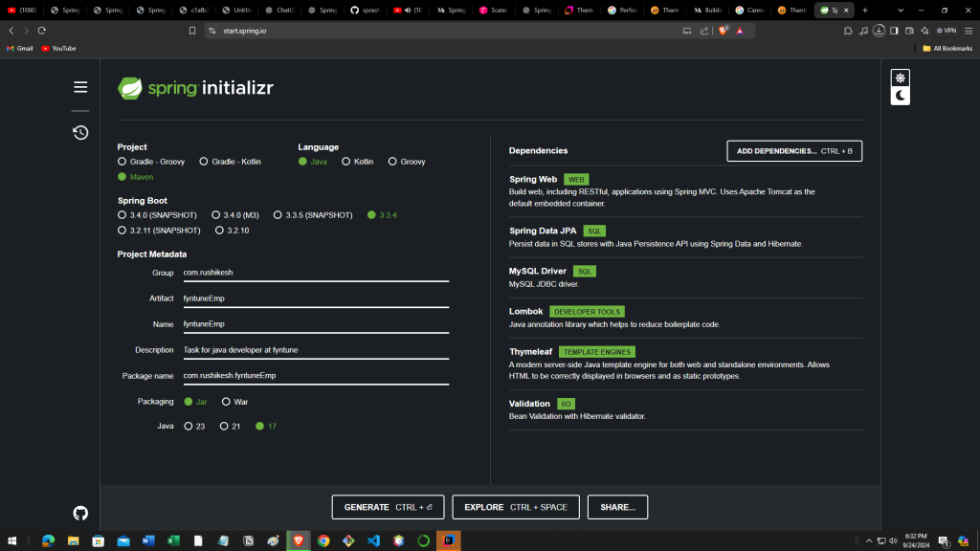Click the Spring Data JPA dependency entry
The height and width of the screenshot is (551, 980).
pyautogui.click(x=685, y=237)
